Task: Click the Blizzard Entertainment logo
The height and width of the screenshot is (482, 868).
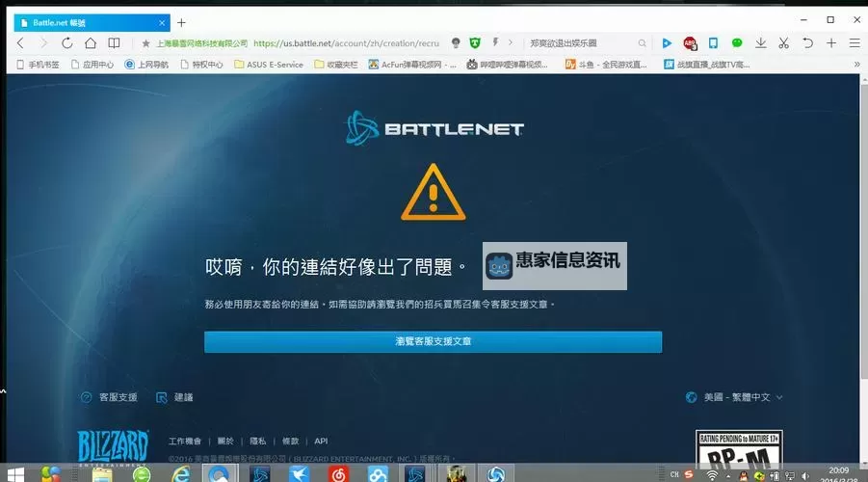Action: coord(113,447)
